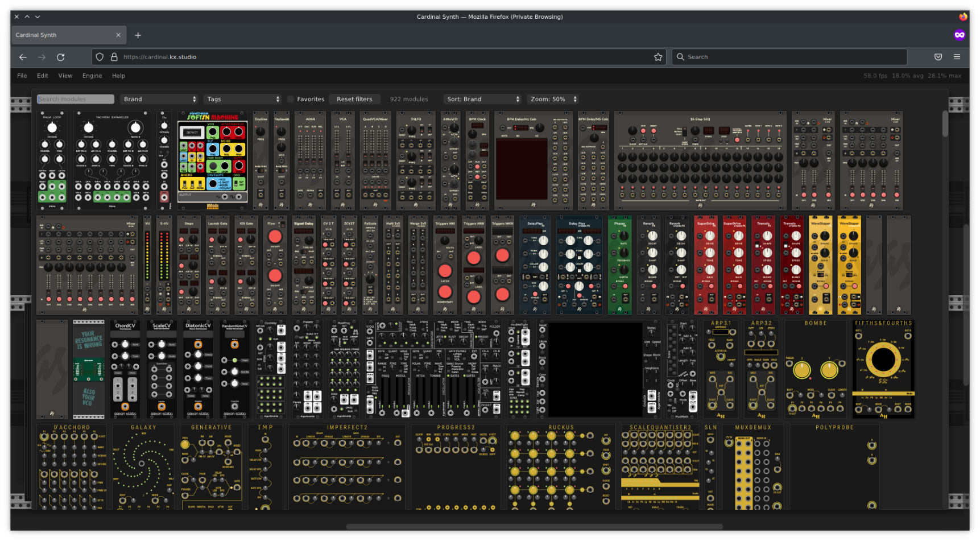Viewport: 980px width, 541px height.
Task: Select the VCA module
Action: [343, 160]
